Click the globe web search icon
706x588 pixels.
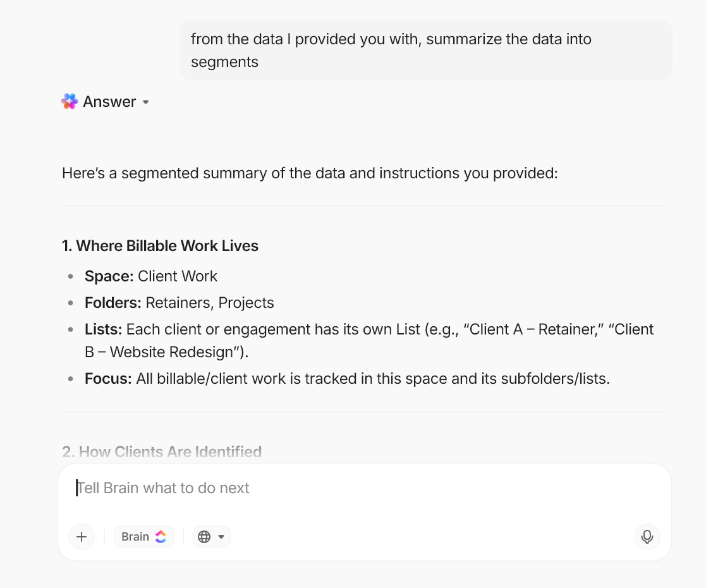coord(204,537)
